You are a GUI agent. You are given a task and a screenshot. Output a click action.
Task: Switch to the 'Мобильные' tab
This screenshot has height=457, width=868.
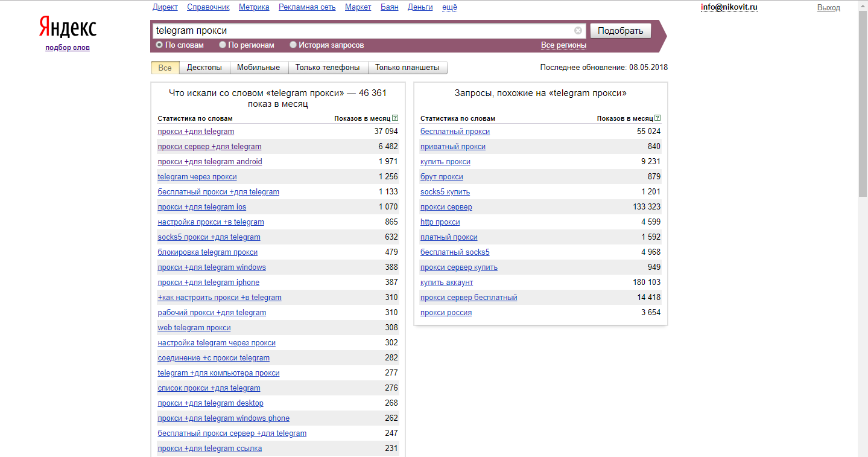(259, 68)
